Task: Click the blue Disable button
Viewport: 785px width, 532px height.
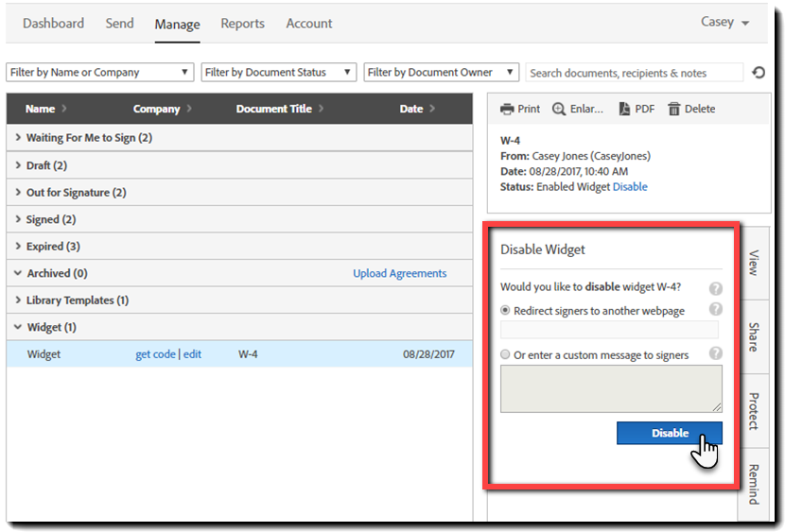Action: click(x=670, y=433)
